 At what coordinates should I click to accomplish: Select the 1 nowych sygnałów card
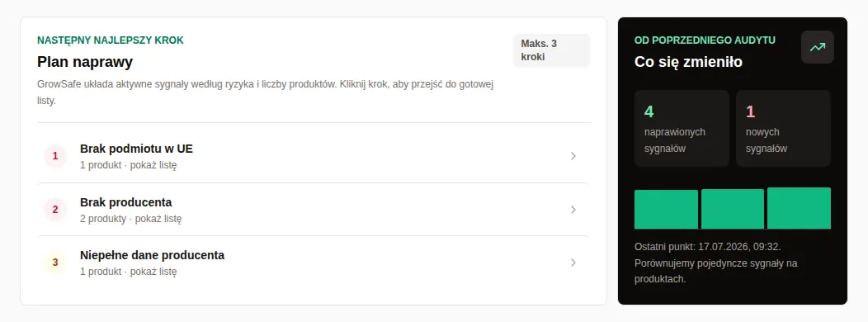click(x=783, y=128)
